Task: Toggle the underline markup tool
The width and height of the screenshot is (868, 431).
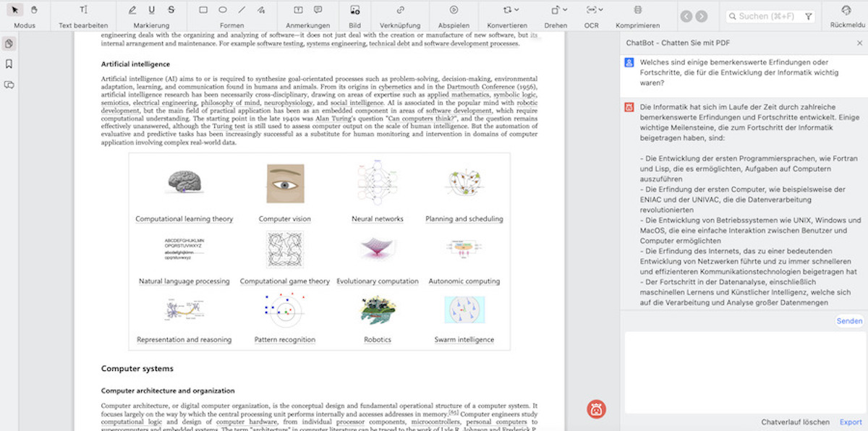Action: (151, 10)
